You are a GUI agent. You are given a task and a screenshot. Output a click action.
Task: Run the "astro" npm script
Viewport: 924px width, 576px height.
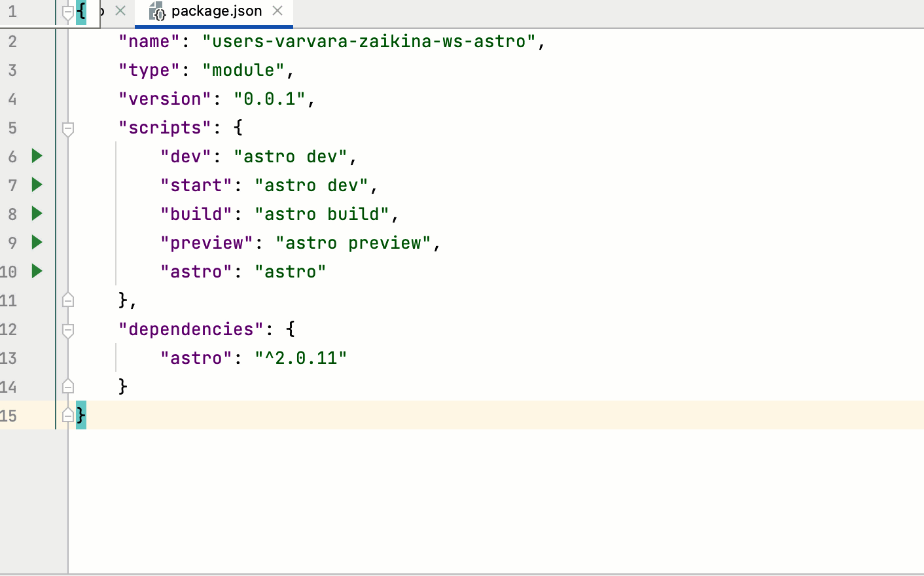click(37, 271)
